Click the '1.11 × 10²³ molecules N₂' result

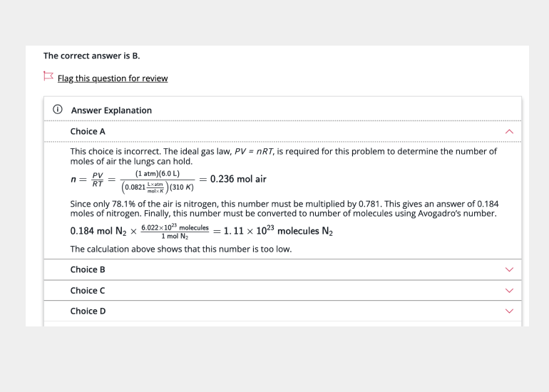tap(278, 231)
